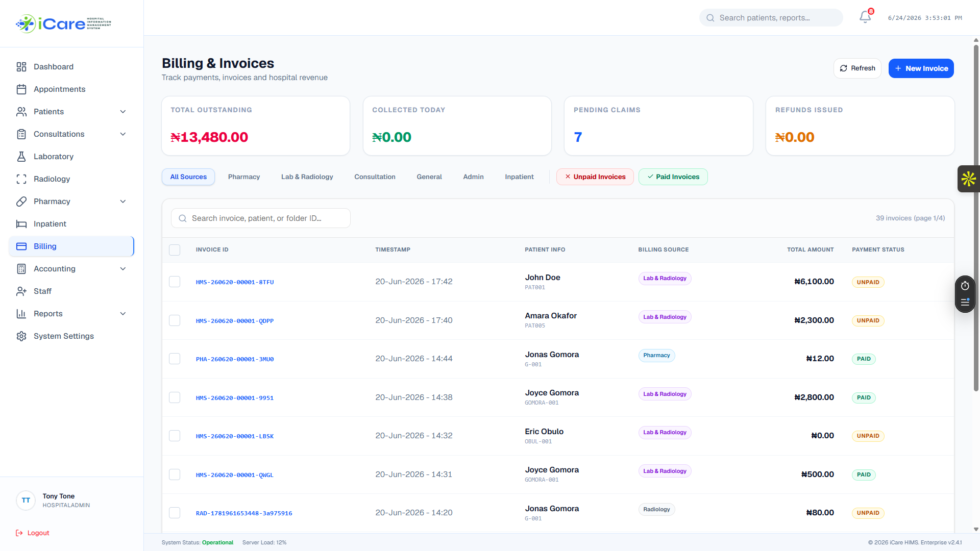Tick the select-all invoices header checkbox

[x=175, y=250]
